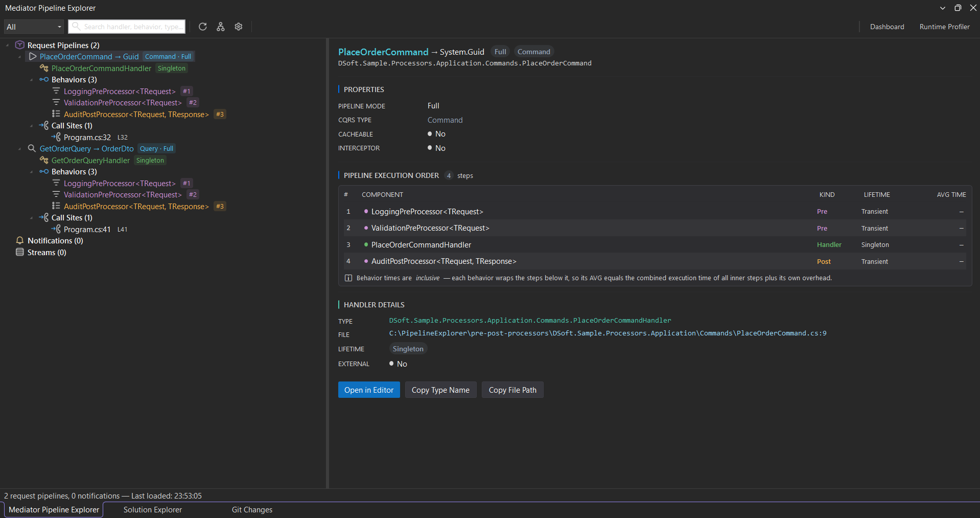
Task: Collapse the GetOrderQuery → OrderDto node
Action: coord(20,149)
